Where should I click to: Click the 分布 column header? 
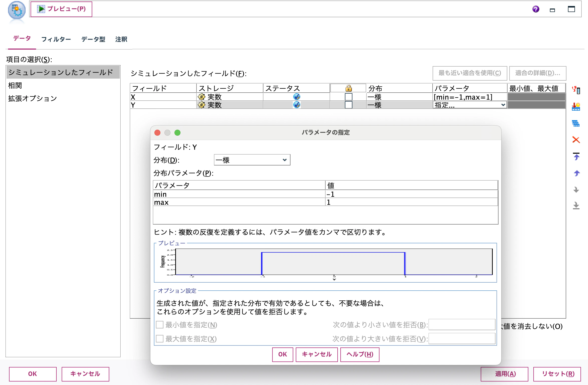(x=400, y=88)
